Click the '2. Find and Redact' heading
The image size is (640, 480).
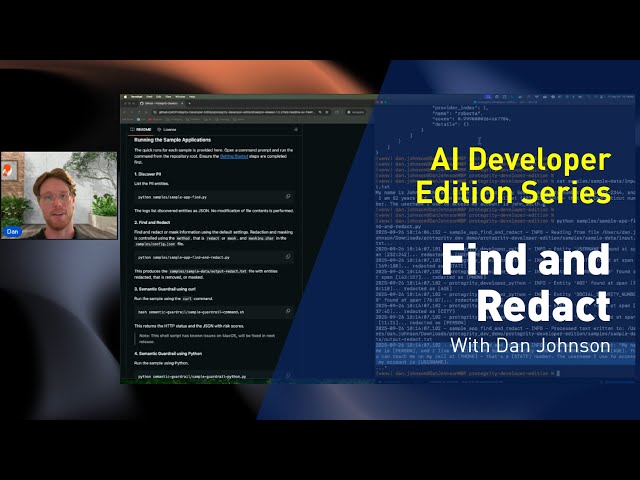pos(152,222)
